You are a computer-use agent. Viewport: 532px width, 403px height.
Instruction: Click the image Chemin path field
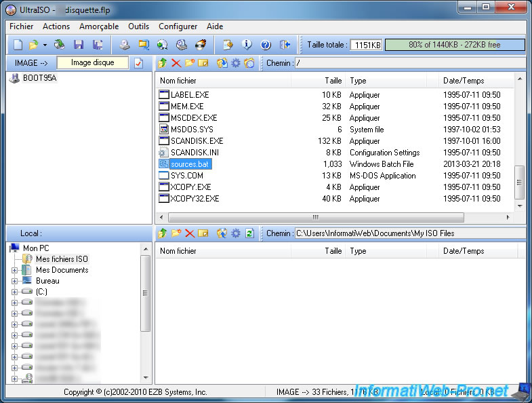[410, 63]
